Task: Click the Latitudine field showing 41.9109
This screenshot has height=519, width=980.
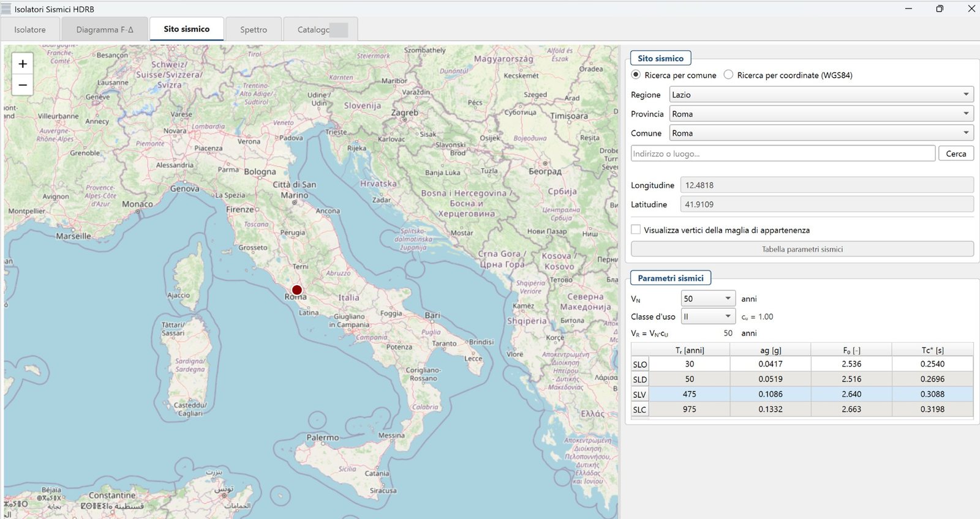Action: [827, 204]
